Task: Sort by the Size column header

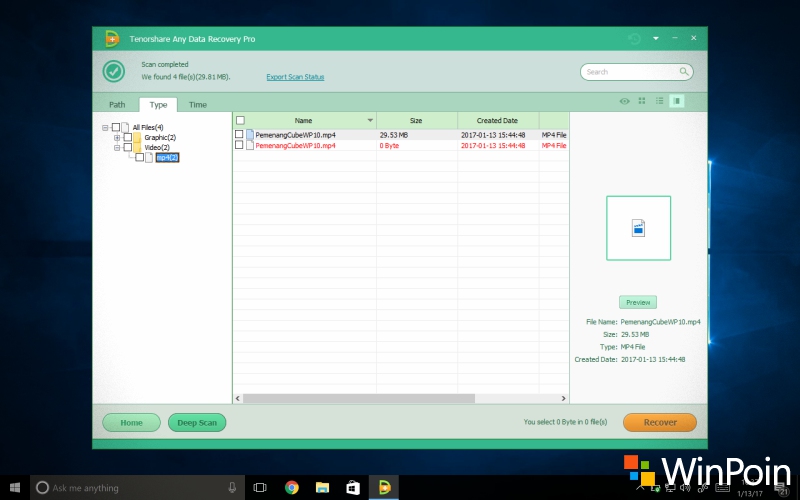Action: (x=416, y=121)
